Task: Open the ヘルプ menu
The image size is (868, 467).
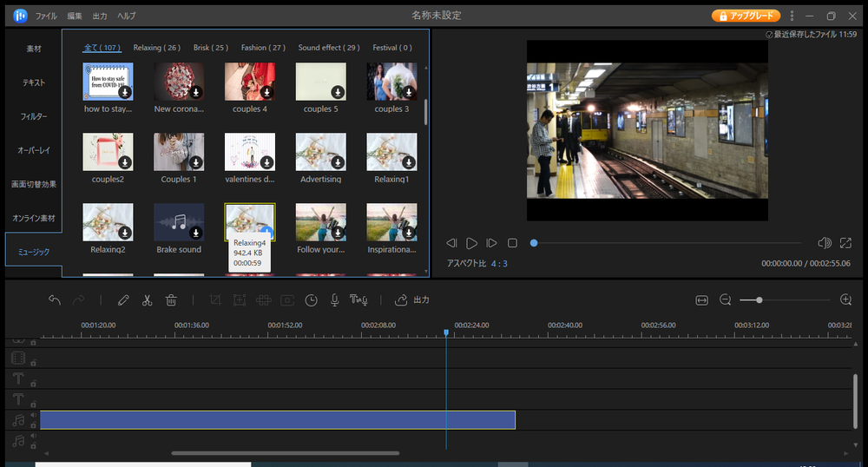Action: coord(126,16)
